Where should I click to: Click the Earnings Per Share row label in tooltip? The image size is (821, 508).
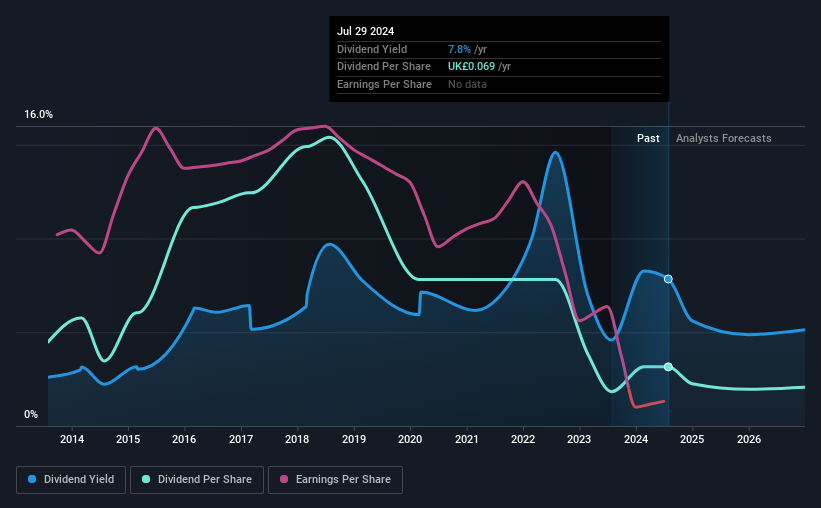(384, 84)
